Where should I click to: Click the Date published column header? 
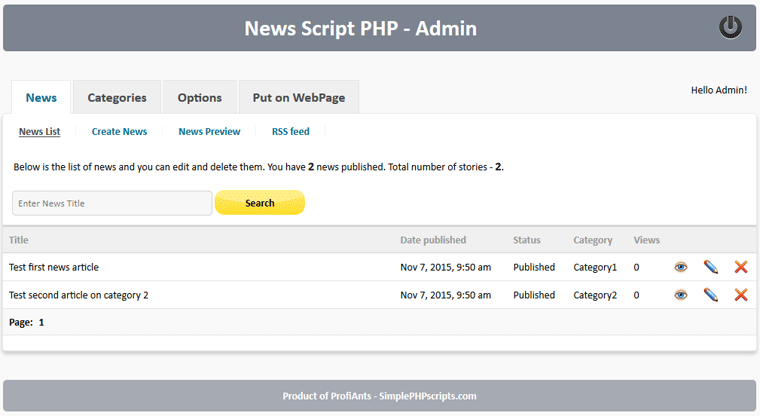pyautogui.click(x=433, y=240)
